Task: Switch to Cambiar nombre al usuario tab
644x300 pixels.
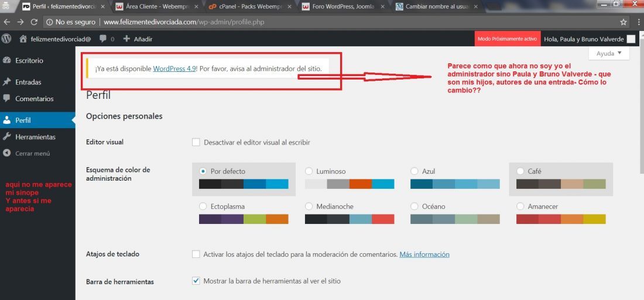Action: click(x=436, y=7)
